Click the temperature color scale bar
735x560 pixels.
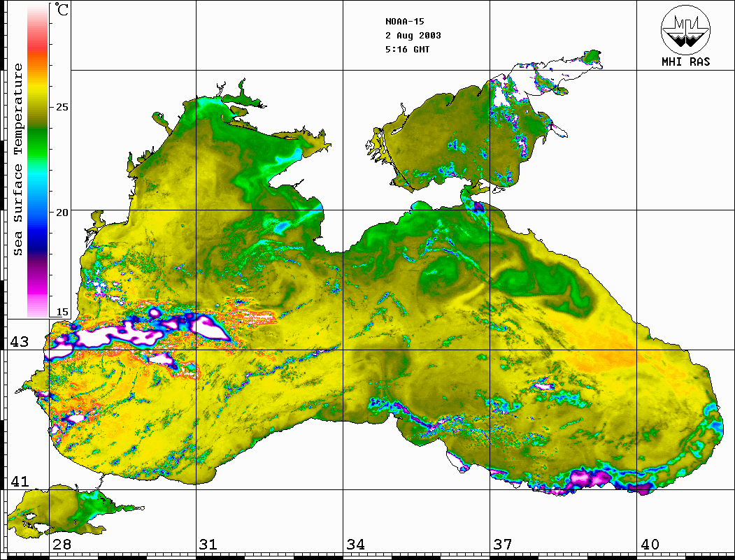(38, 161)
